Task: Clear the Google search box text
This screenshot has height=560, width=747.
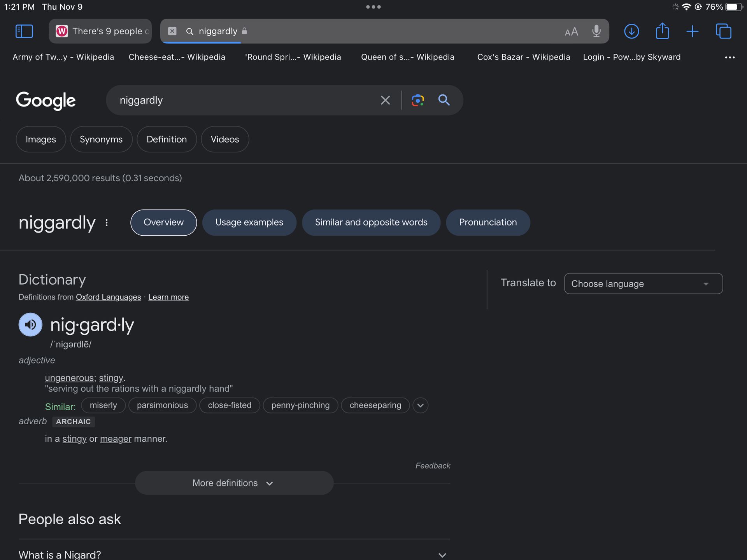Action: (385, 100)
